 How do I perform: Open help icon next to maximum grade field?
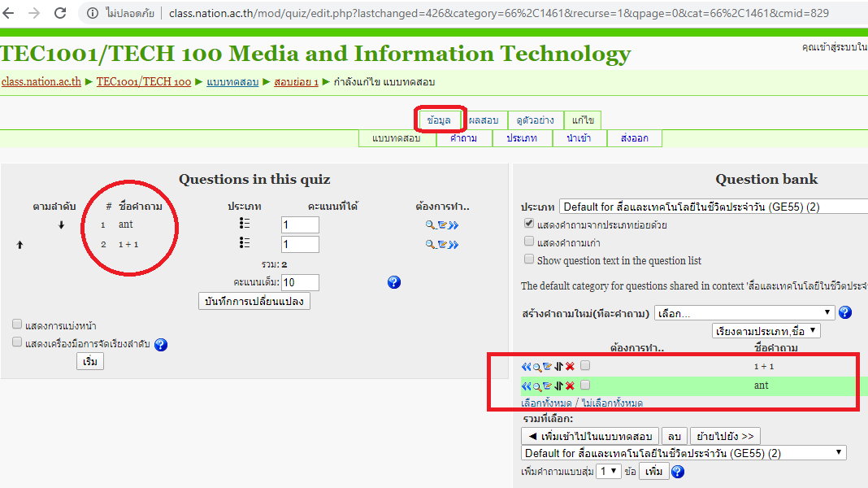[394, 282]
